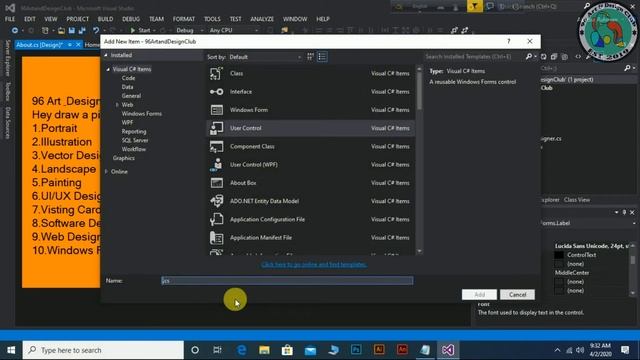Click the link to find templates online
The image size is (640, 360).
pos(314,264)
